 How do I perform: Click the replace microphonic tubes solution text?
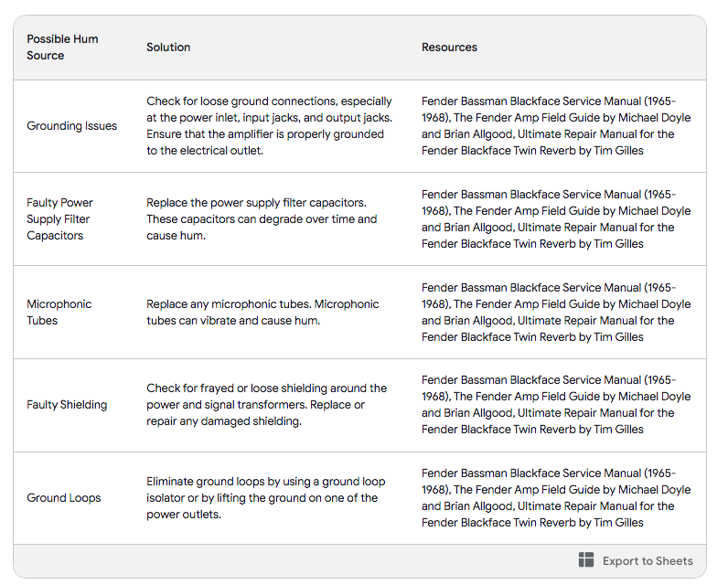(262, 313)
